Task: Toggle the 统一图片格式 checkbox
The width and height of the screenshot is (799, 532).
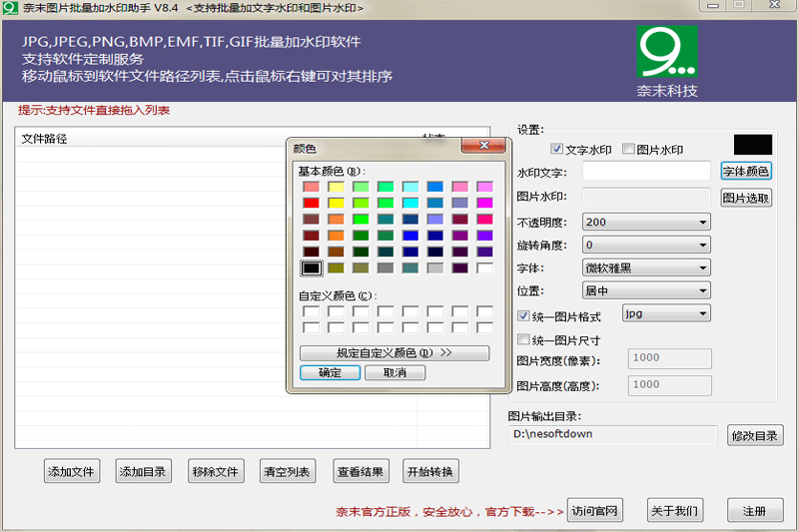Action: pos(523,315)
